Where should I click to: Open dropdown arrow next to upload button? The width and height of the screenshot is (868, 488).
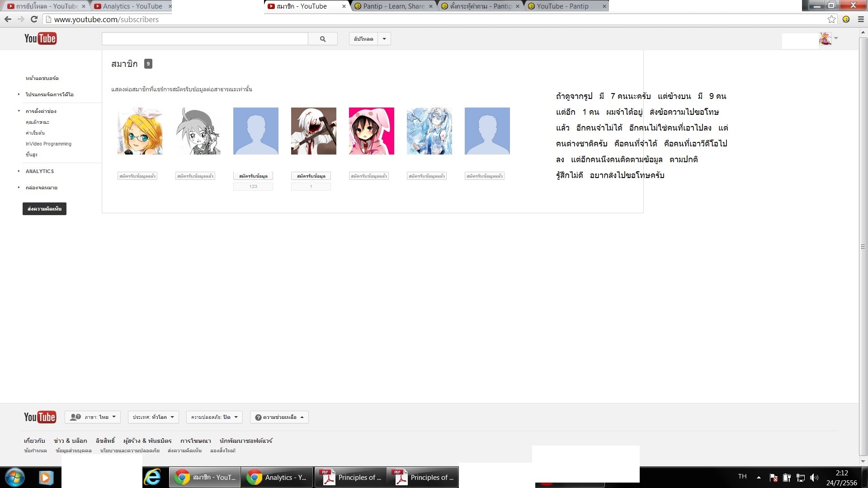click(384, 39)
